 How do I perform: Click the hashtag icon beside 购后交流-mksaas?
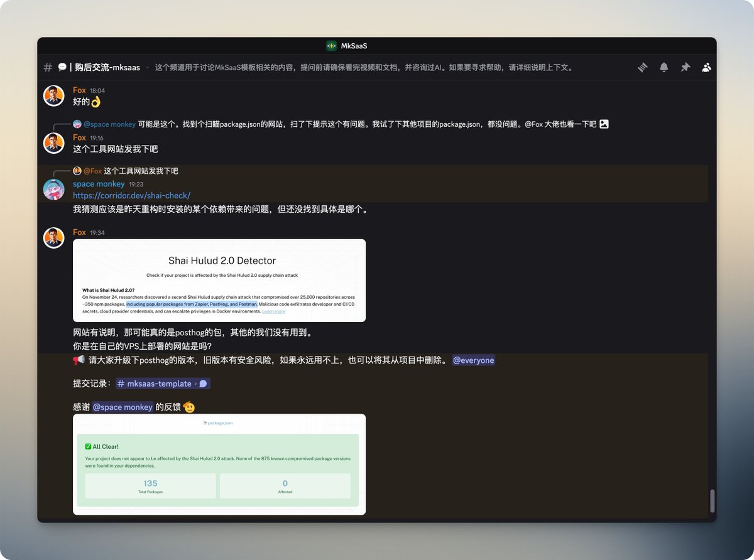pos(47,67)
